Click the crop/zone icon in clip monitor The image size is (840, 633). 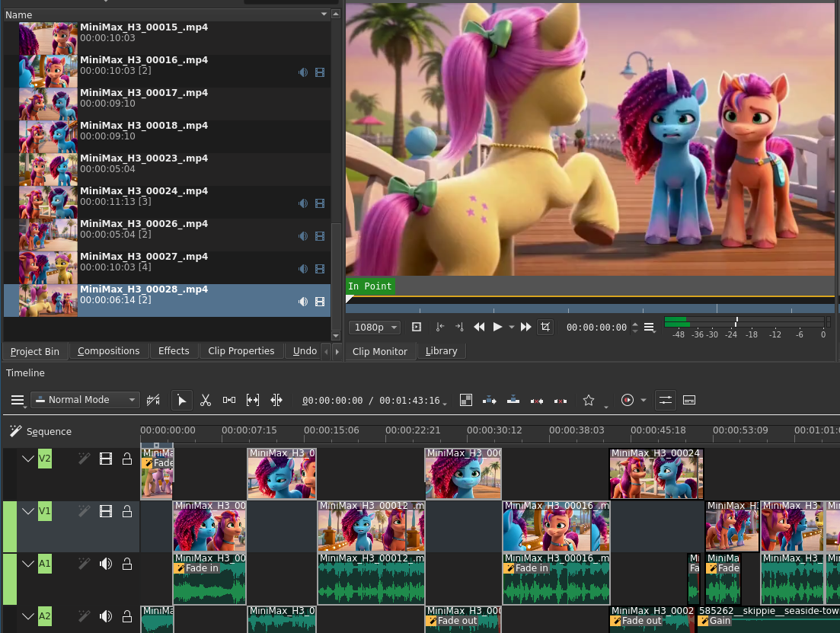(545, 327)
